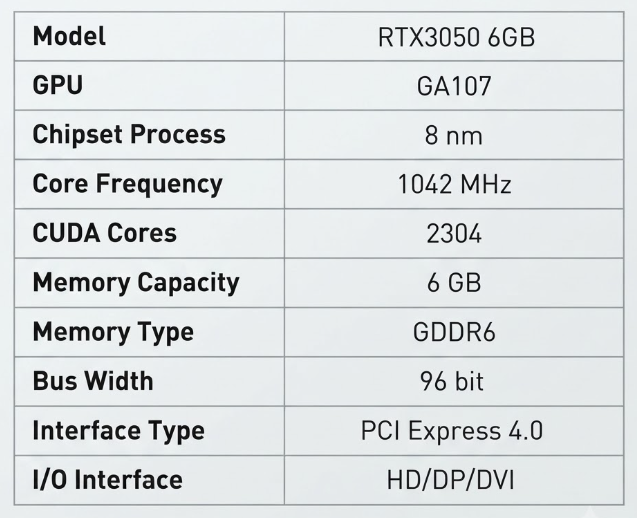The height and width of the screenshot is (518, 637).
Task: Select the RTX3050 6GB model value
Action: coord(456,37)
